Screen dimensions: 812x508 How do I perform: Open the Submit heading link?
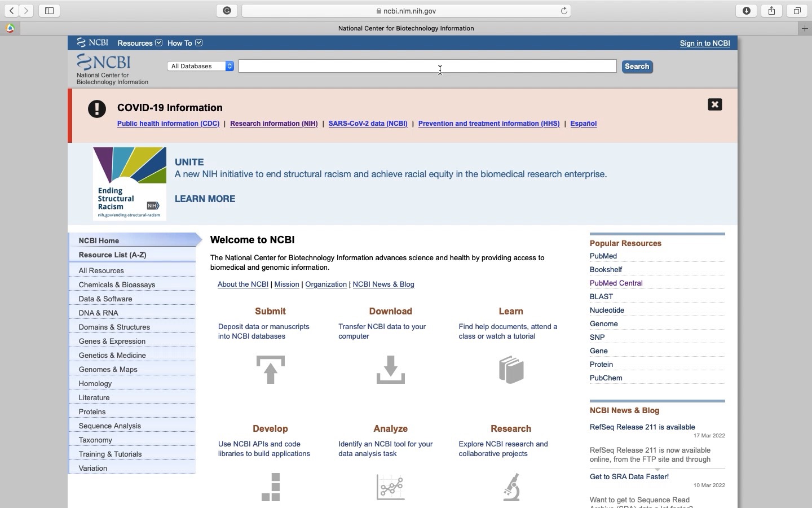pyautogui.click(x=270, y=311)
